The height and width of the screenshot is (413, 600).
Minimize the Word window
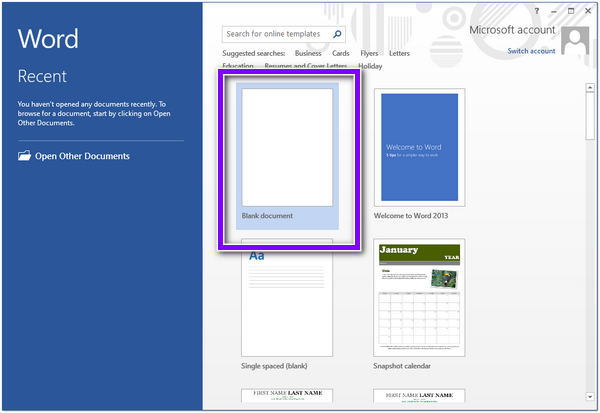click(554, 11)
